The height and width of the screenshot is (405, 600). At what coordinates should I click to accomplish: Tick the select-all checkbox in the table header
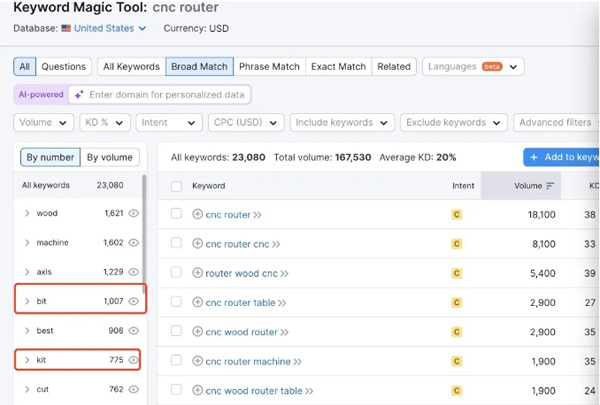[x=177, y=186]
